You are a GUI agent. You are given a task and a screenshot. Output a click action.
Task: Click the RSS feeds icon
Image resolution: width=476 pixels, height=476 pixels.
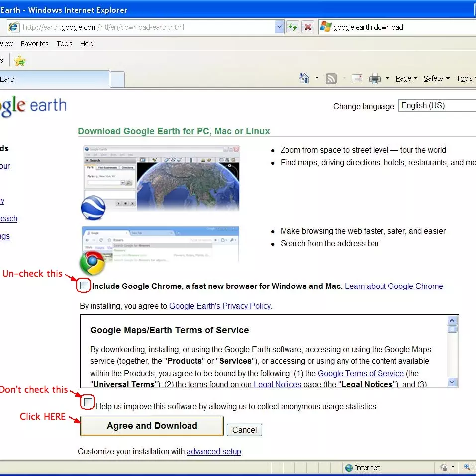point(331,78)
